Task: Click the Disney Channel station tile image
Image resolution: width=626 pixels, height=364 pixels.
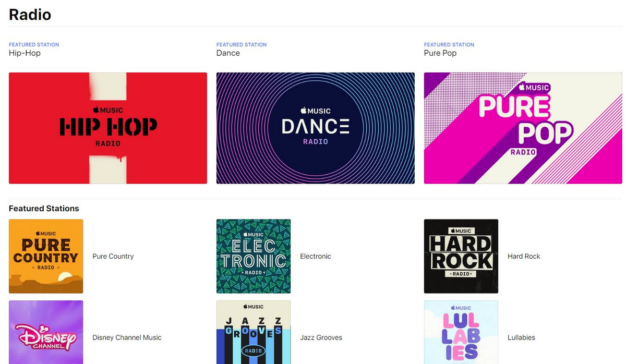Action: tap(46, 332)
